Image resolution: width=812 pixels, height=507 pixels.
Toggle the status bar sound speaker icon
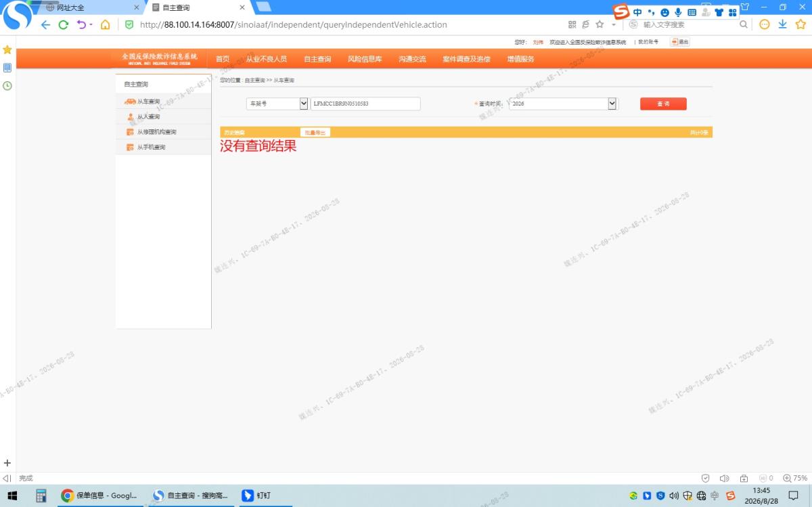(725, 478)
